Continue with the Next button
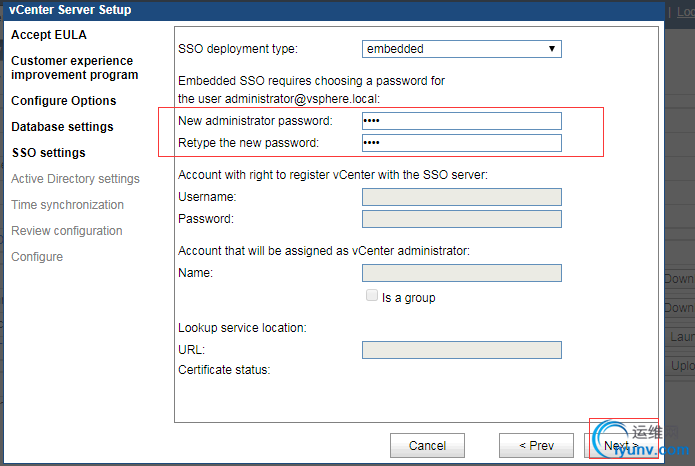Image resolution: width=695 pixels, height=466 pixels. tap(621, 445)
